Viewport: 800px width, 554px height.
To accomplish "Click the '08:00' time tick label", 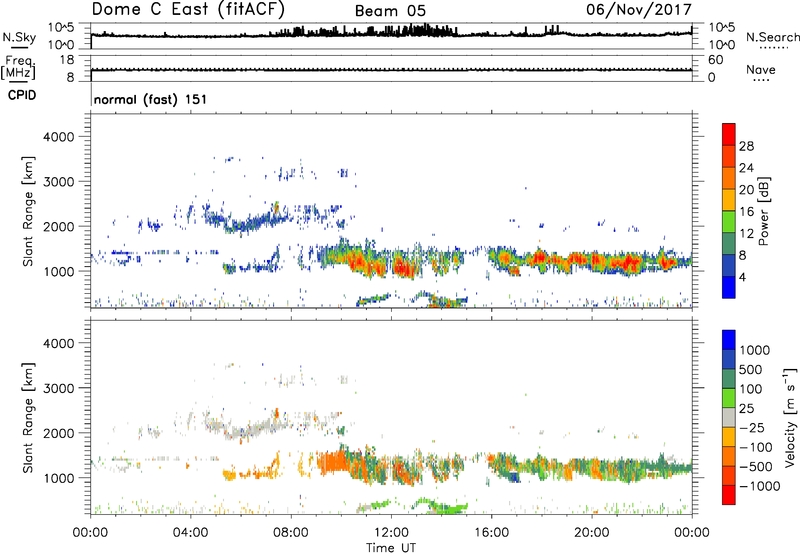I will point(291,533).
